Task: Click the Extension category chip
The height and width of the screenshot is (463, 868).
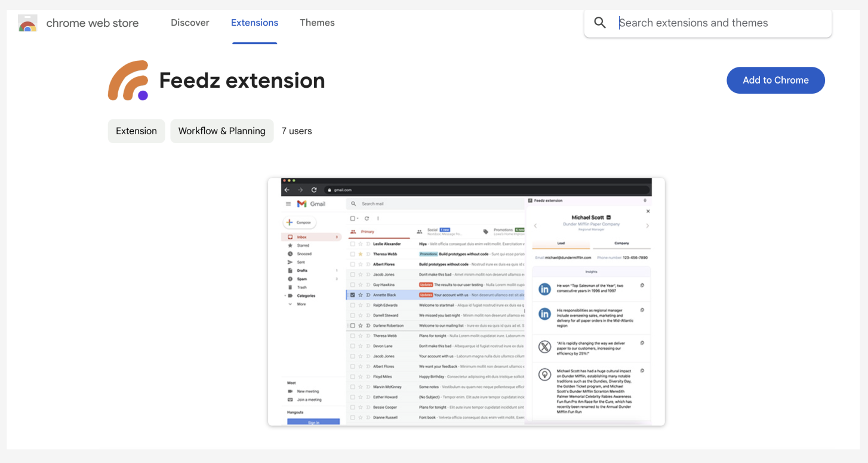Action: (x=136, y=131)
